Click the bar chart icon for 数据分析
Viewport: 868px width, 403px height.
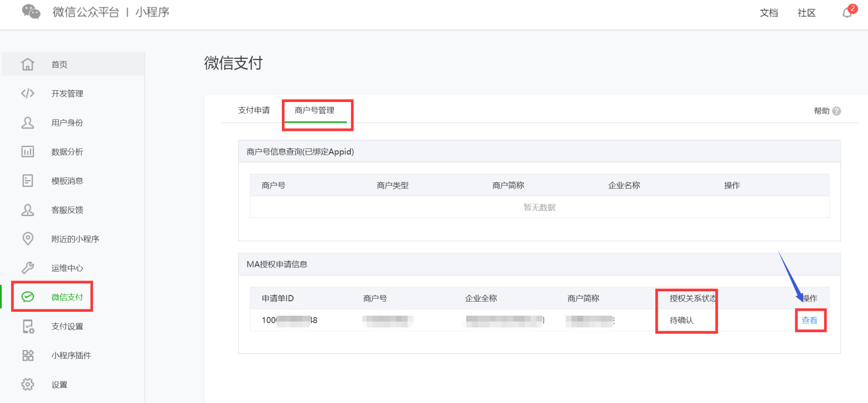coord(28,152)
